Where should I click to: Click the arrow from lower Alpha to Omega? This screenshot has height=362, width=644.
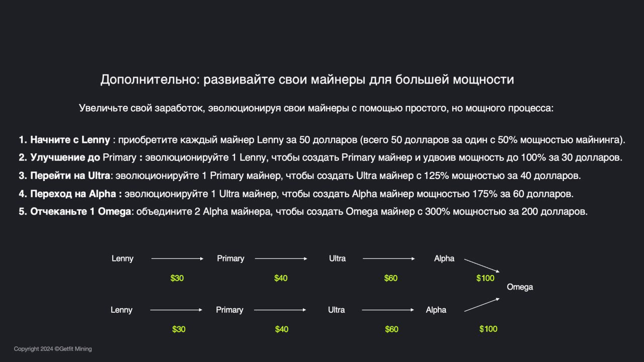point(481,305)
